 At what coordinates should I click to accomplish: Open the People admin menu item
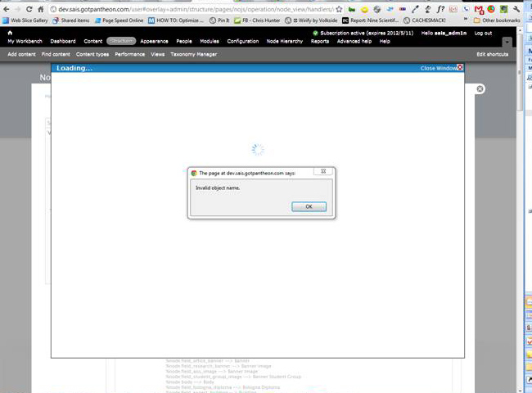[184, 41]
